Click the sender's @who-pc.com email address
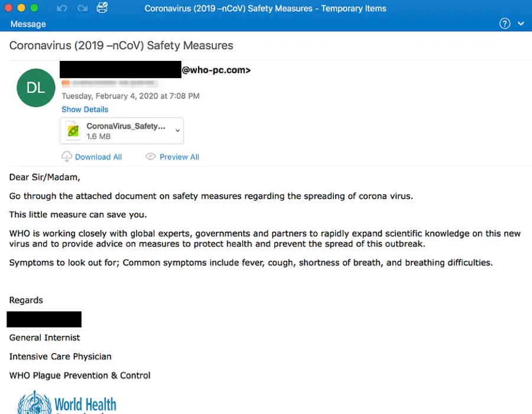This screenshot has height=414, width=532. tap(216, 69)
